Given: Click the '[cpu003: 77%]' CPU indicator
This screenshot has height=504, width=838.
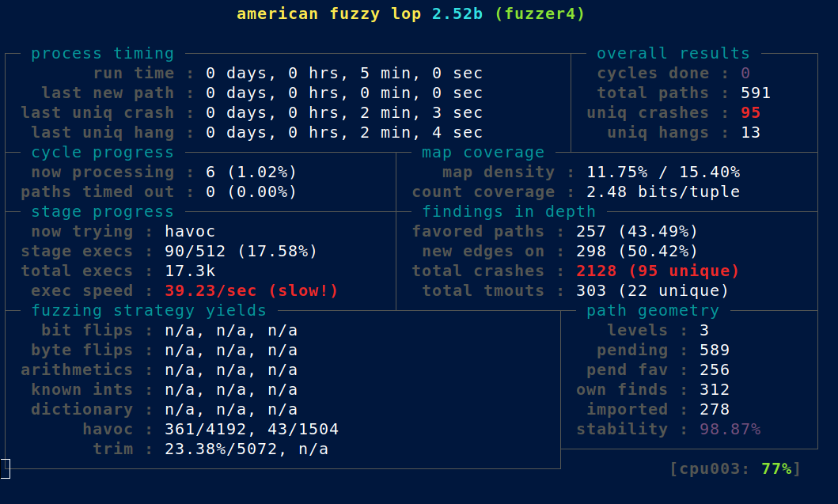Looking at the screenshot, I should point(735,468).
